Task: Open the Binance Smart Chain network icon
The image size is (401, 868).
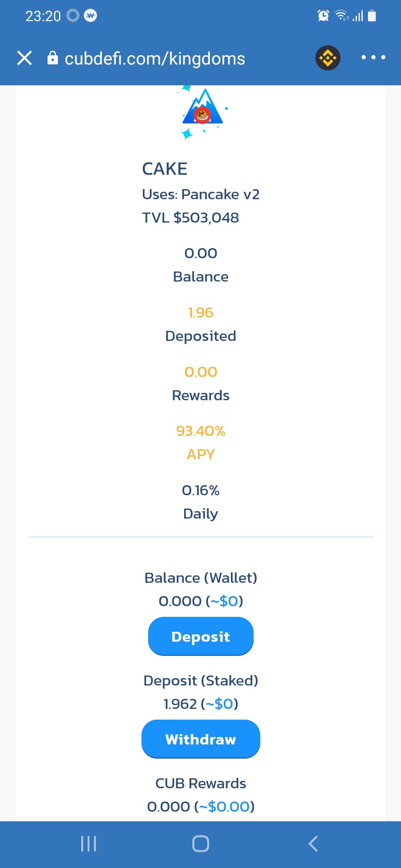Action: 327,58
